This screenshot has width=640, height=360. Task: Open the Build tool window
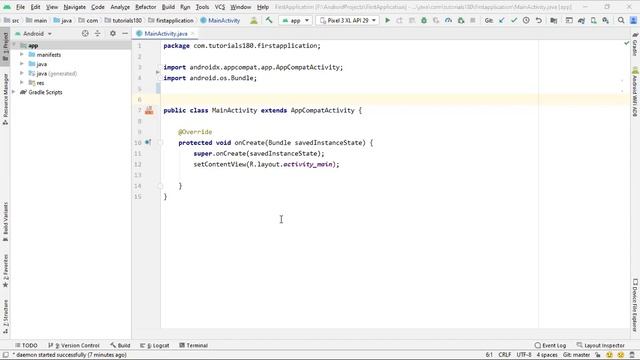120,345
